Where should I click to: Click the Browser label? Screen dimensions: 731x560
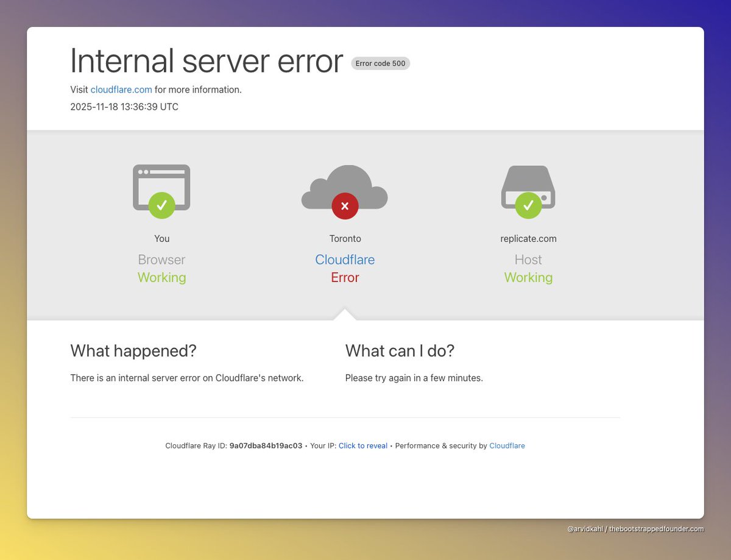[161, 260]
